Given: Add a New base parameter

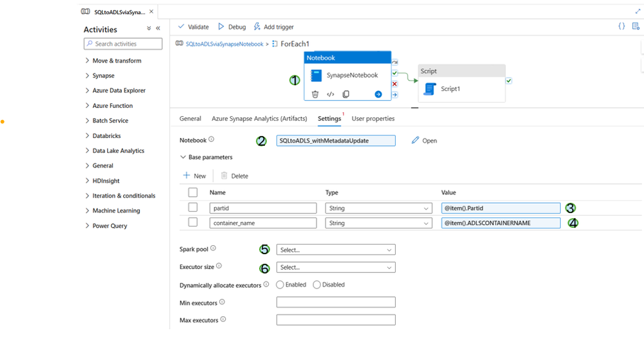Looking at the screenshot, I should point(195,176).
